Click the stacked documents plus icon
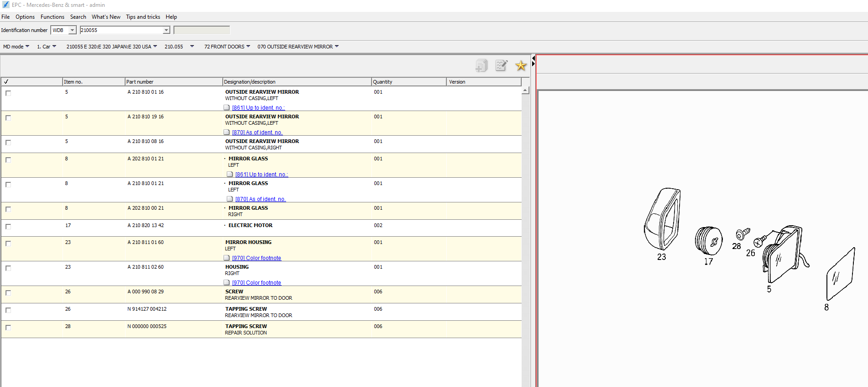The image size is (868, 387). point(481,66)
